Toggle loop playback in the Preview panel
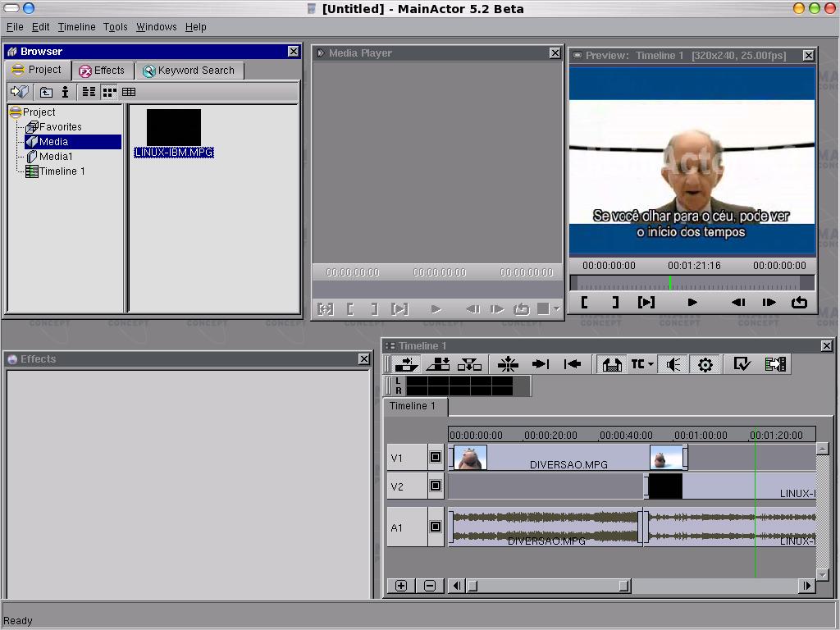Image resolution: width=840 pixels, height=630 pixels. click(x=799, y=302)
